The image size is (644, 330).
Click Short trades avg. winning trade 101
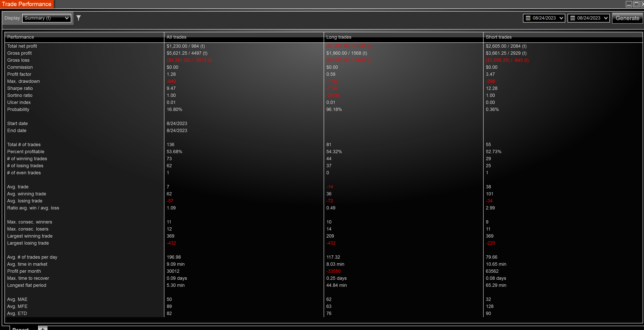[490, 193]
